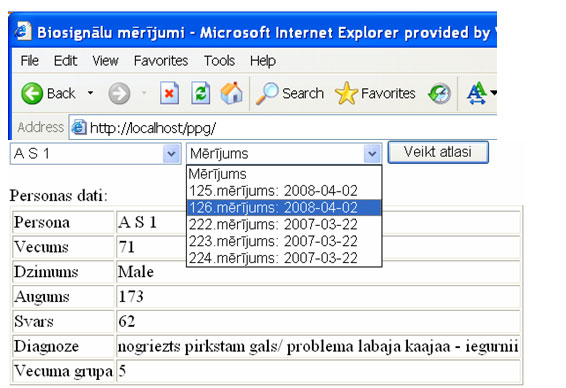This screenshot has width=566, height=388.
Task: Open the Help menu
Action: (263, 61)
